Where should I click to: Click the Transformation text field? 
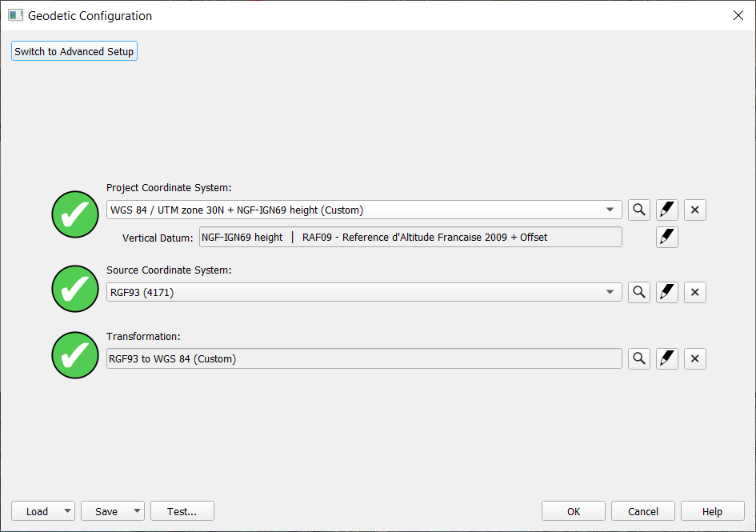(x=364, y=359)
